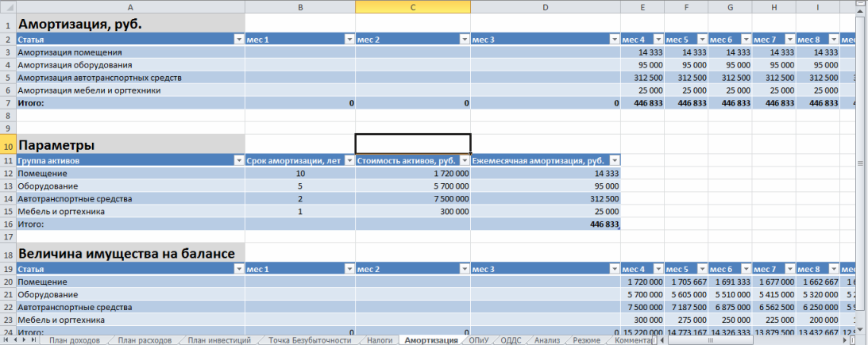Jump to last sheet using navigation arrow
Image resolution: width=868 pixels, height=345 pixels.
tap(35, 339)
